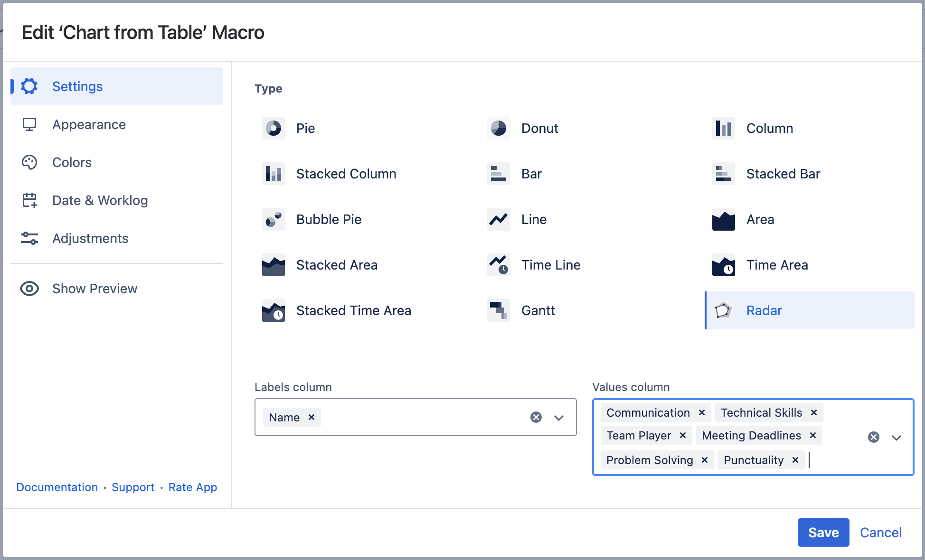This screenshot has width=925, height=560.
Task: Expand the Values column dropdown chevron
Action: [x=897, y=438]
